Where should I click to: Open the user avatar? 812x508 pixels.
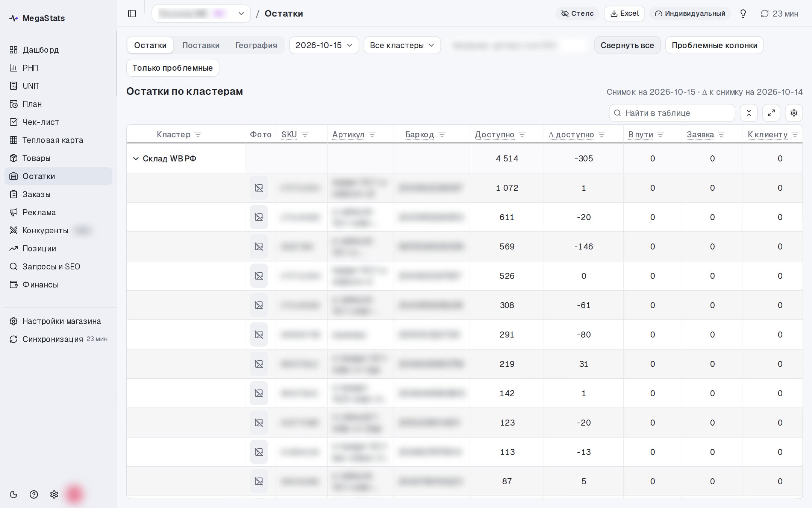tap(74, 494)
